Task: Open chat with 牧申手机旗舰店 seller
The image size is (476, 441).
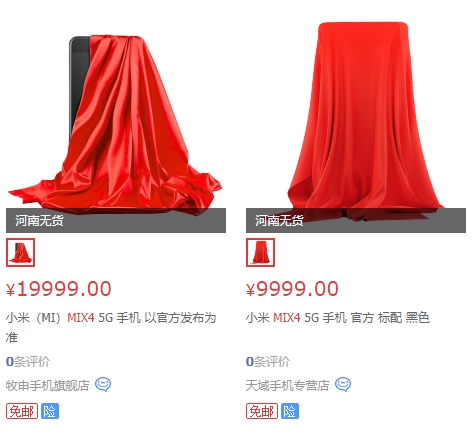Action: [x=103, y=385]
